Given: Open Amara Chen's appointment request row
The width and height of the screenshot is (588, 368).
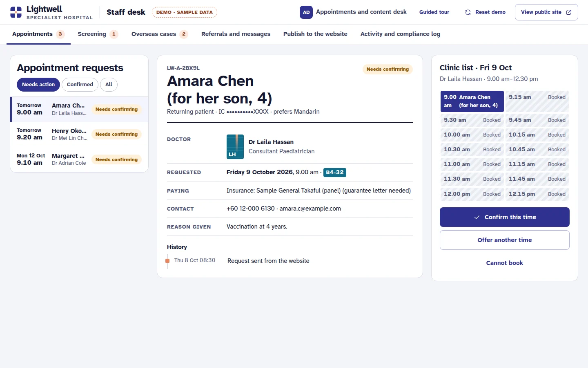Looking at the screenshot, I should tap(79, 109).
